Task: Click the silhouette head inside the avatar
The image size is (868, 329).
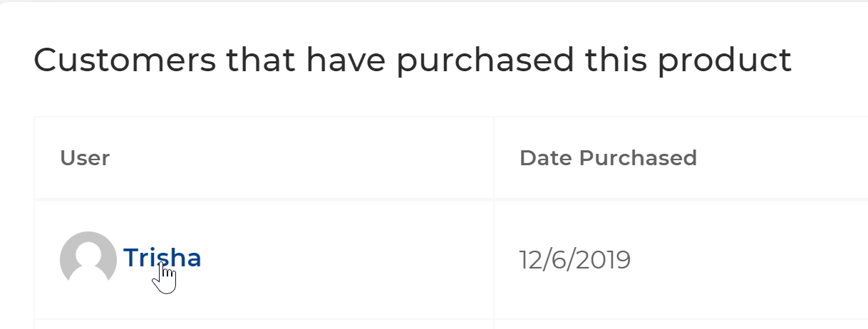Action: tap(88, 250)
